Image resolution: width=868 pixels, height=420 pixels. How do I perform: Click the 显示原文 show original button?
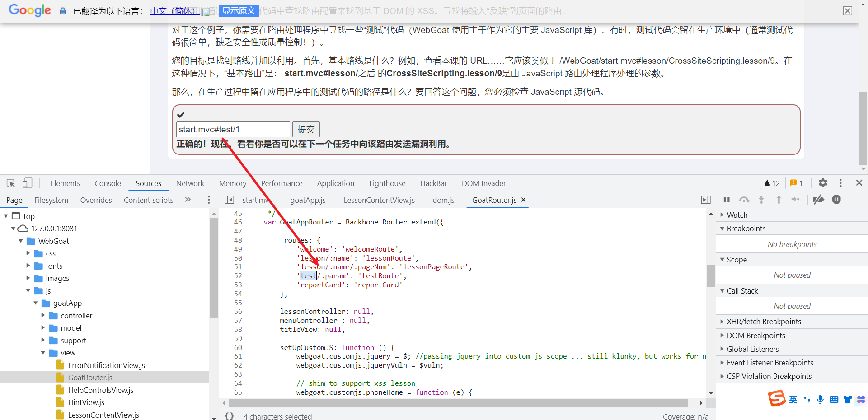pyautogui.click(x=239, y=10)
